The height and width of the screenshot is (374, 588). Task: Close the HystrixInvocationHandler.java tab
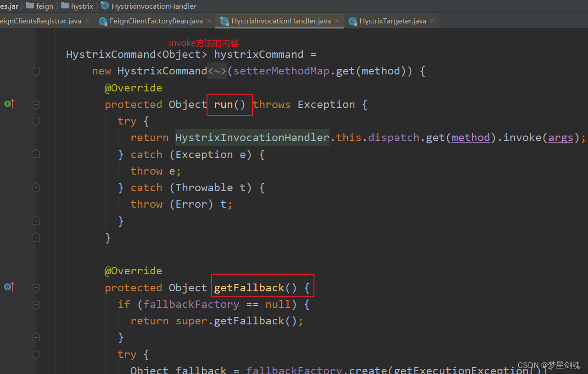336,21
